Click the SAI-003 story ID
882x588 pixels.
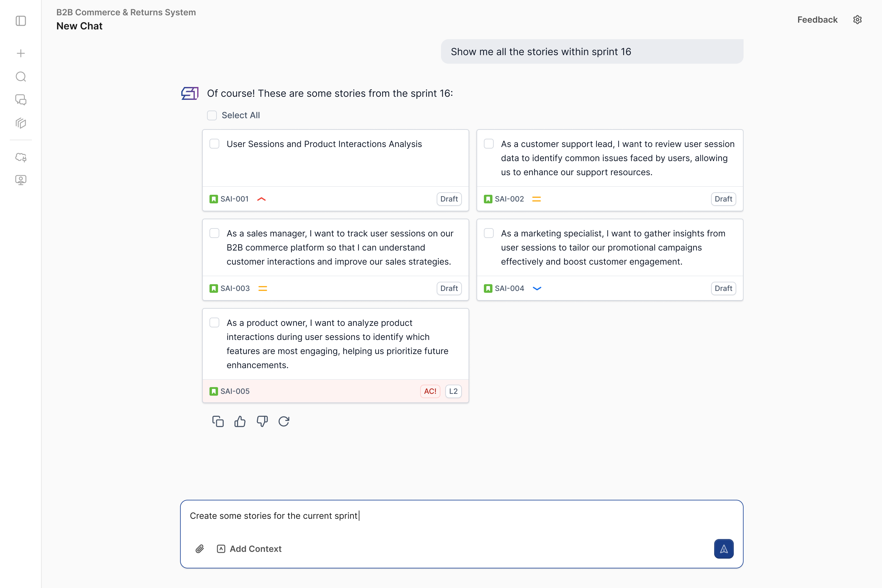coord(235,288)
